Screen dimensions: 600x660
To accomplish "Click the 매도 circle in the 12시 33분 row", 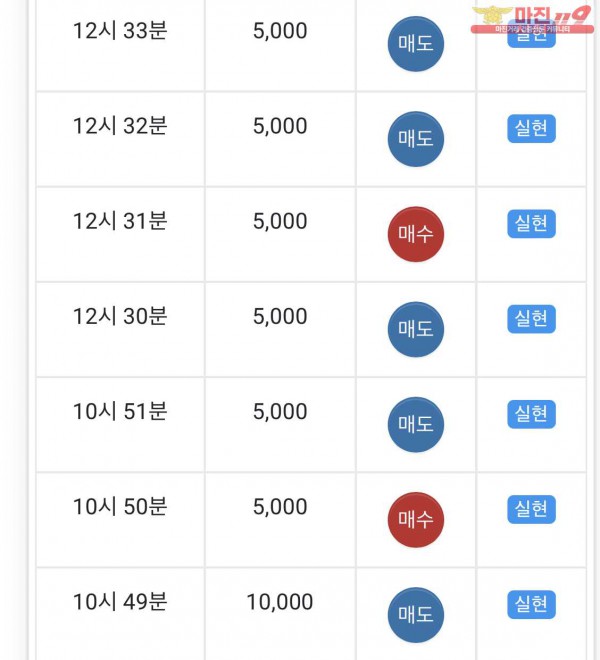I will [415, 45].
